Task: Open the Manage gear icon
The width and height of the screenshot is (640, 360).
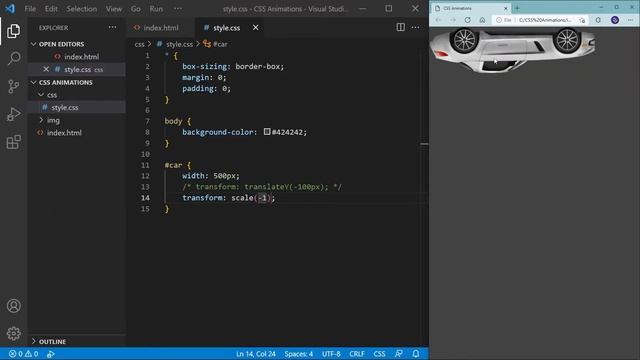Action: coord(13,333)
